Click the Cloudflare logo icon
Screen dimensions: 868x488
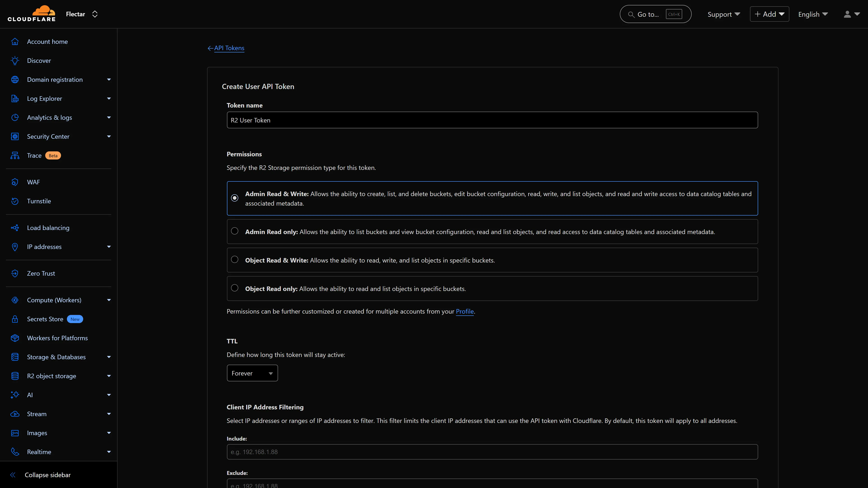tap(32, 14)
